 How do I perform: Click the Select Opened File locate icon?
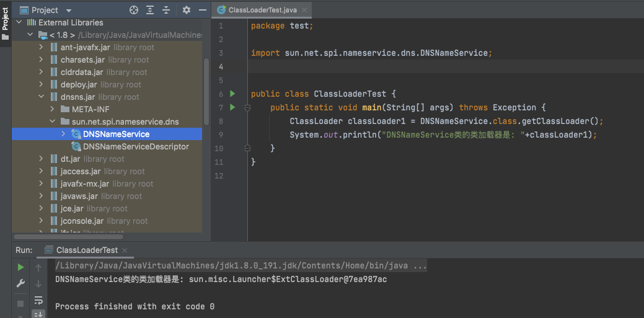click(134, 11)
